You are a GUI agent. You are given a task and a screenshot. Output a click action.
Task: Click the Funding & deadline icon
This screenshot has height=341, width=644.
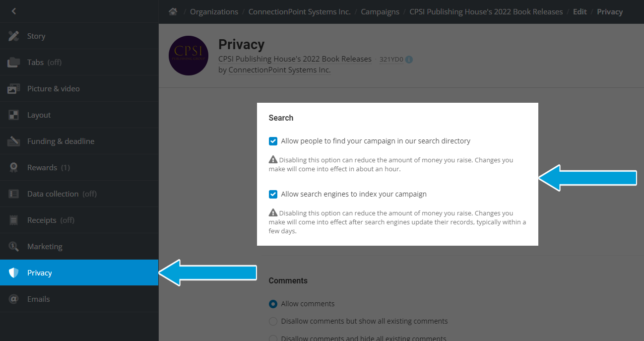tap(13, 141)
